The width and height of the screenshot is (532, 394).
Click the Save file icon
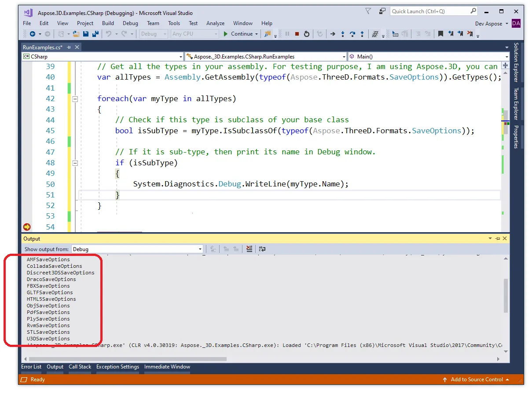pyautogui.click(x=86, y=34)
